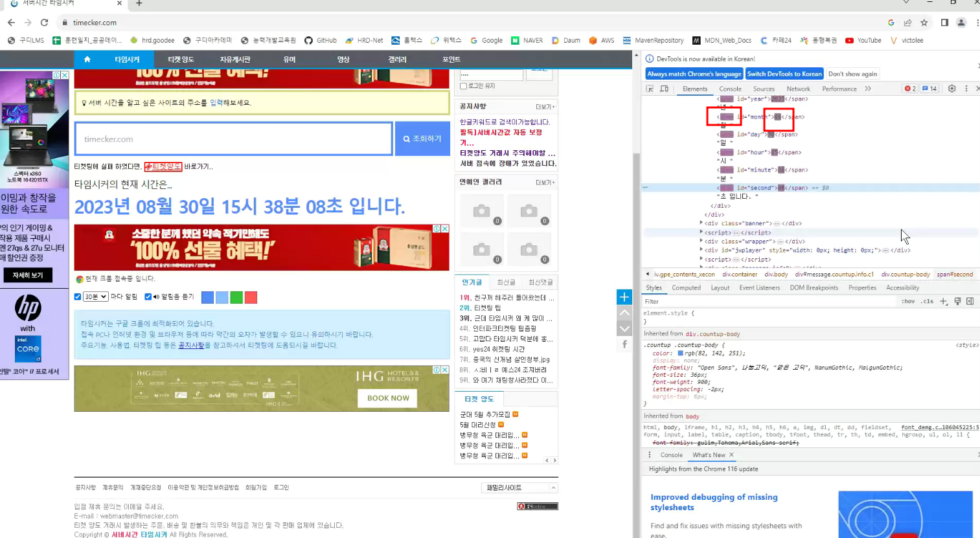Open the browser share icon
The height and width of the screenshot is (538, 980).
907,23
